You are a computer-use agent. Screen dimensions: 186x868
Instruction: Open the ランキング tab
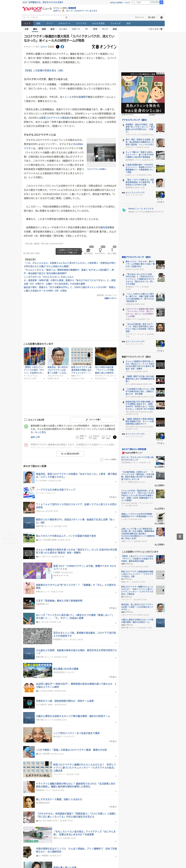(116, 23)
